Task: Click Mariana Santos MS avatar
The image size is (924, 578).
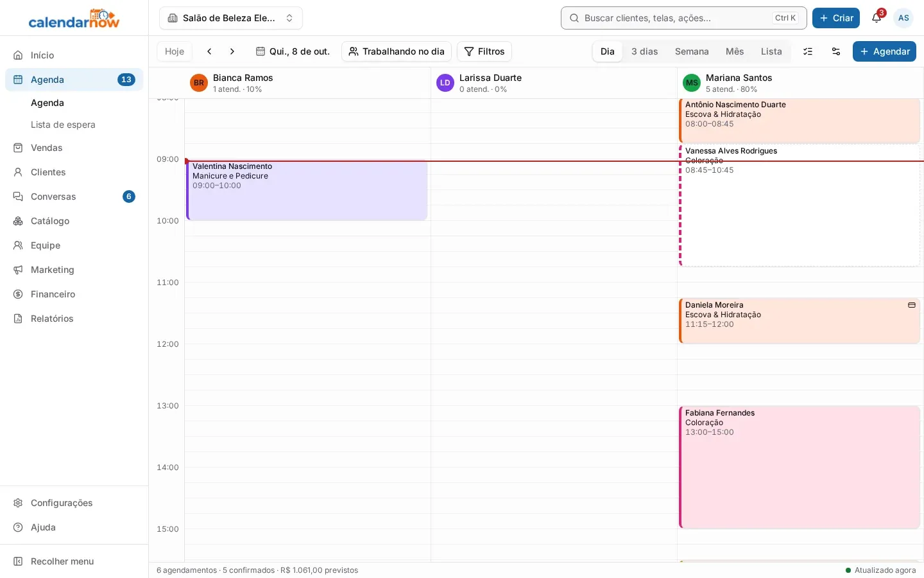Action: tap(692, 83)
